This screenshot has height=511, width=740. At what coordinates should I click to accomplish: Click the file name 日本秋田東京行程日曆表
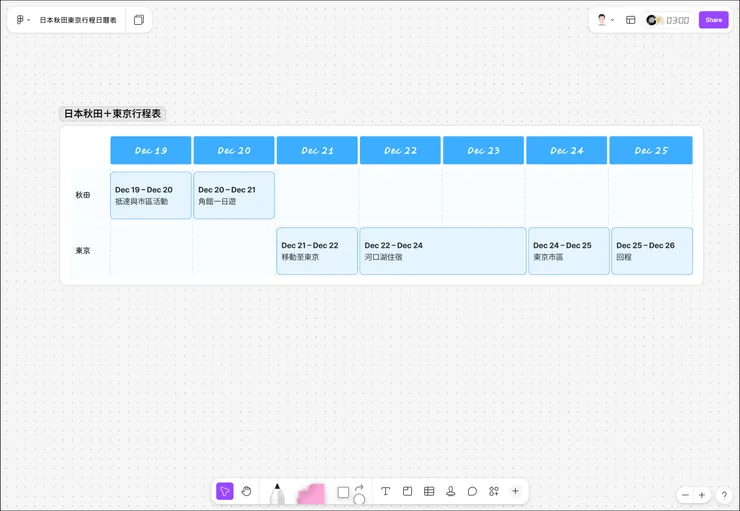[78, 20]
